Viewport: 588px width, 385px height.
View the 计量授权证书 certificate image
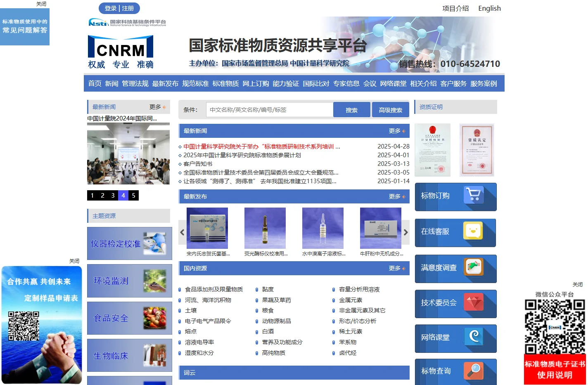coord(433,150)
